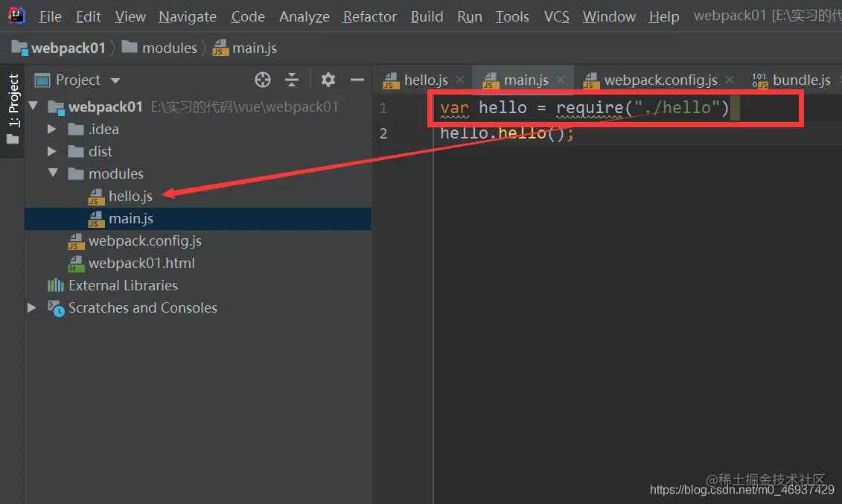Switch to webpack.config.js editor tab
This screenshot has width=842, height=504.
click(660, 80)
